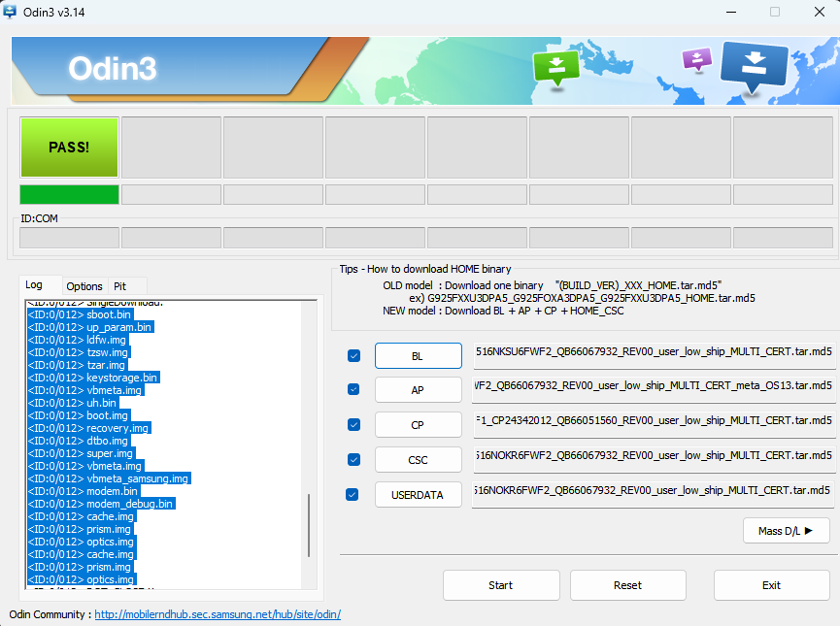Open the Odin Community samsung.net link
The height and width of the screenshot is (626, 840).
coord(218,614)
